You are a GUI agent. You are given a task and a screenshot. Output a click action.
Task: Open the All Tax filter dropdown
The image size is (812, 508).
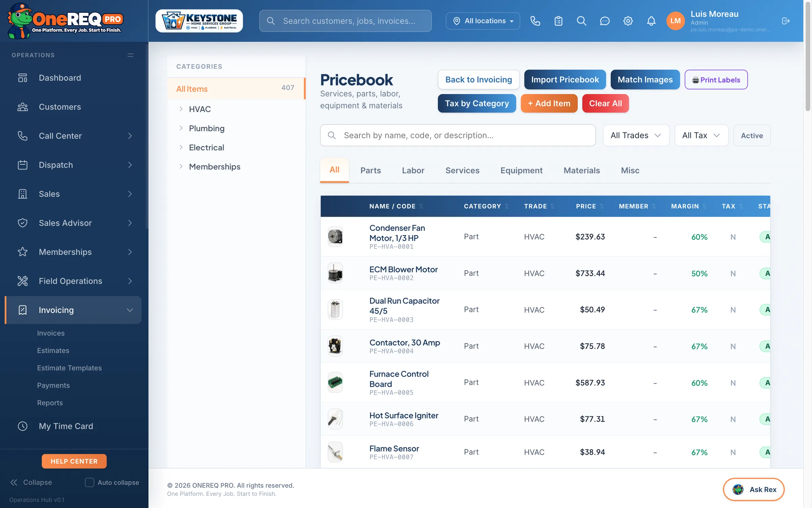[x=701, y=135]
